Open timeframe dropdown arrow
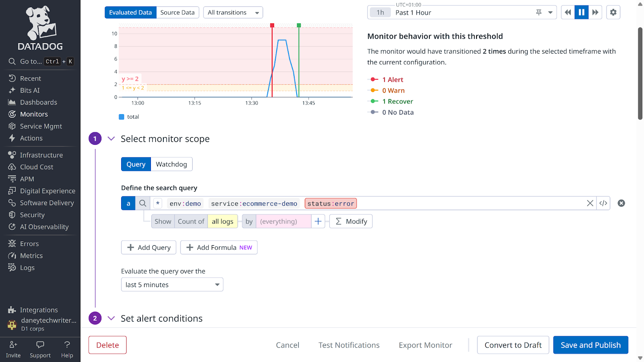This screenshot has height=362, width=644. point(550,12)
